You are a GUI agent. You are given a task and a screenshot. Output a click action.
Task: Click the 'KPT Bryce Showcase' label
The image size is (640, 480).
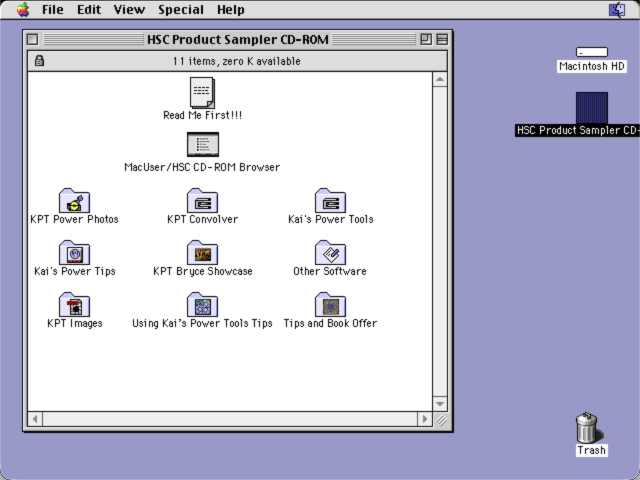202,271
